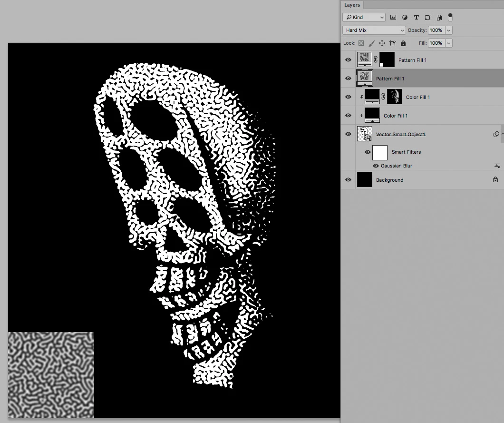Filter layers by shape layer icon
This screenshot has height=423, width=504.
[427, 18]
